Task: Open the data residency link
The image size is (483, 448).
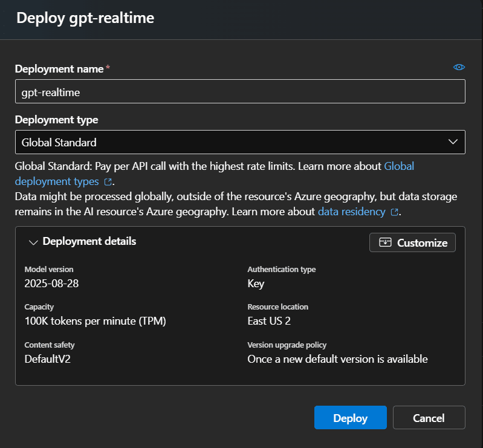Action: pos(351,212)
